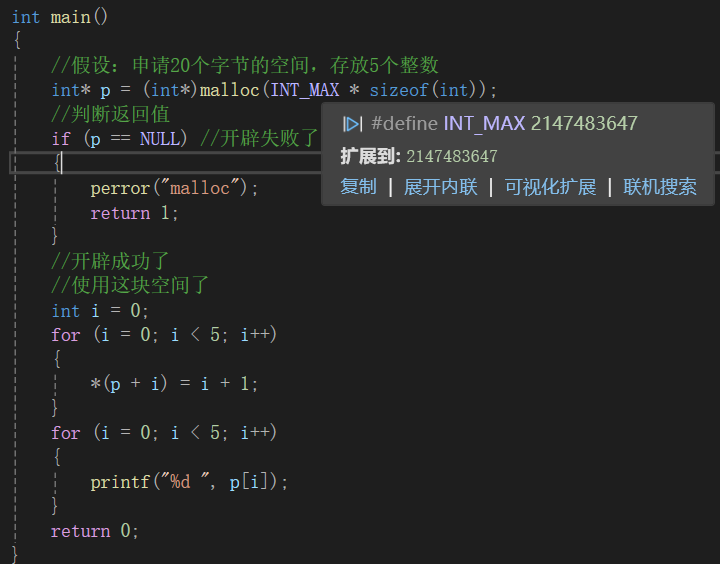Click INT_MAX in the malloc call

[x=305, y=90]
